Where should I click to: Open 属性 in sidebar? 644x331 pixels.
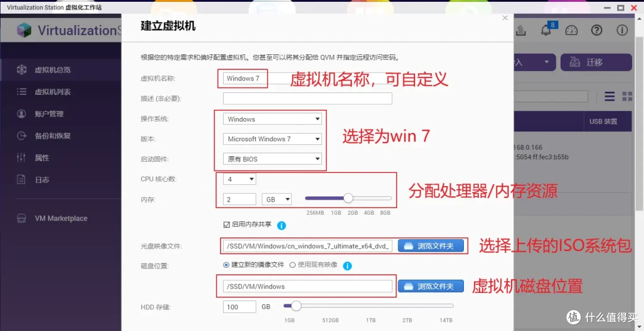[x=42, y=157]
